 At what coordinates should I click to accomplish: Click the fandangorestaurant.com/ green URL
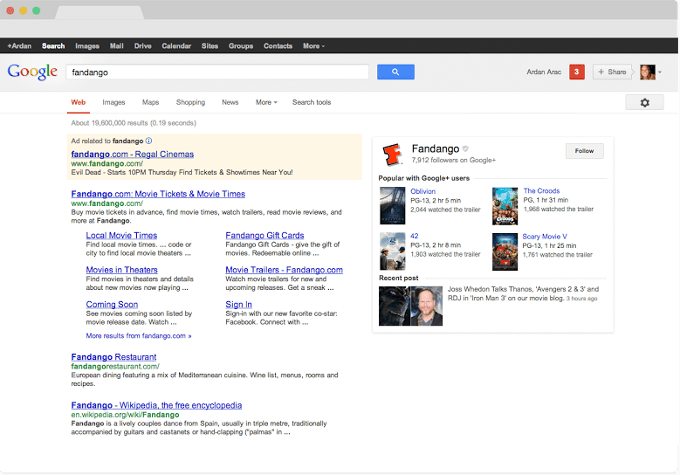115,366
